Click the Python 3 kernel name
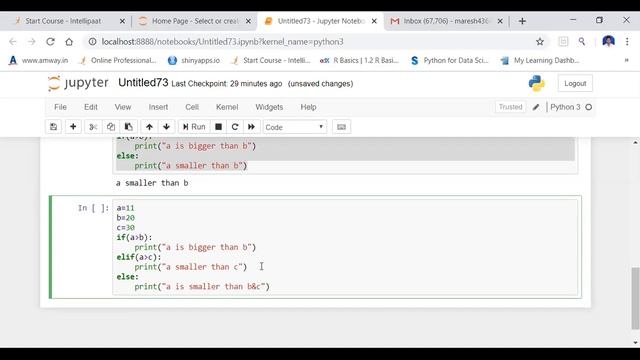Screen dimensions: 640x360 tap(565, 107)
